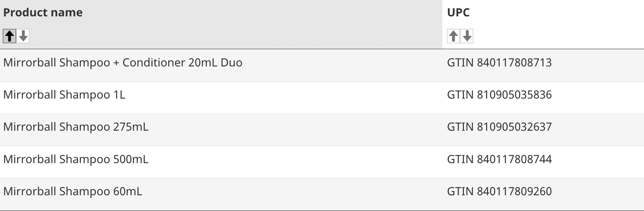Click the Product name column header text
This screenshot has height=211, width=644.
[x=43, y=12]
